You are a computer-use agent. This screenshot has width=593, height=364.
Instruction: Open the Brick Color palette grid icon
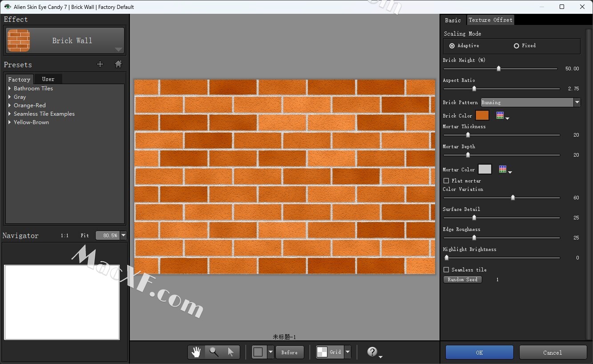tap(500, 116)
